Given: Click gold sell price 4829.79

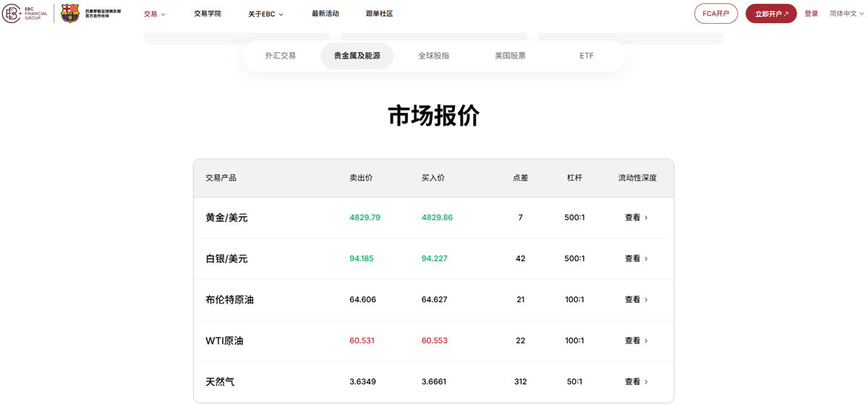Looking at the screenshot, I should (365, 218).
